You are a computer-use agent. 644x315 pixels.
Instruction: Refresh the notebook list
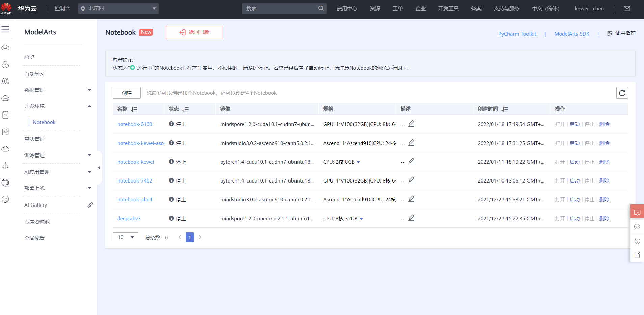pos(622,93)
